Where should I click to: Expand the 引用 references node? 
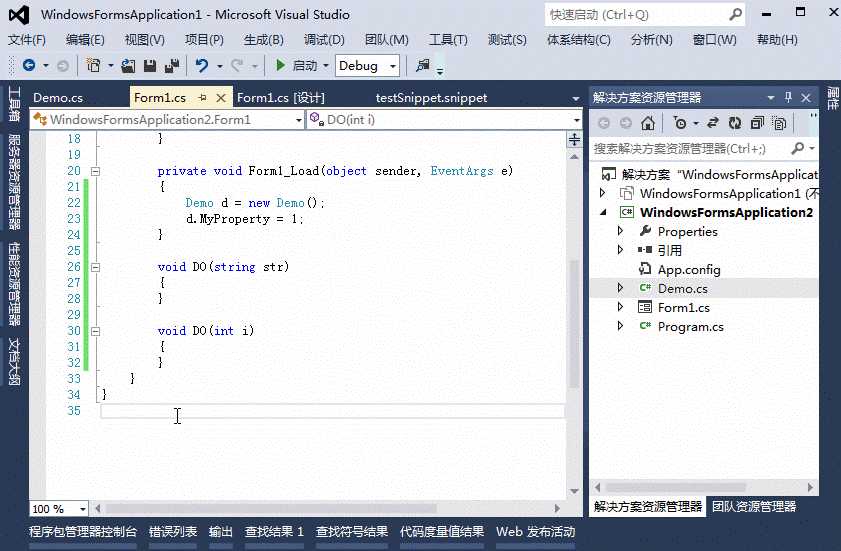[621, 250]
